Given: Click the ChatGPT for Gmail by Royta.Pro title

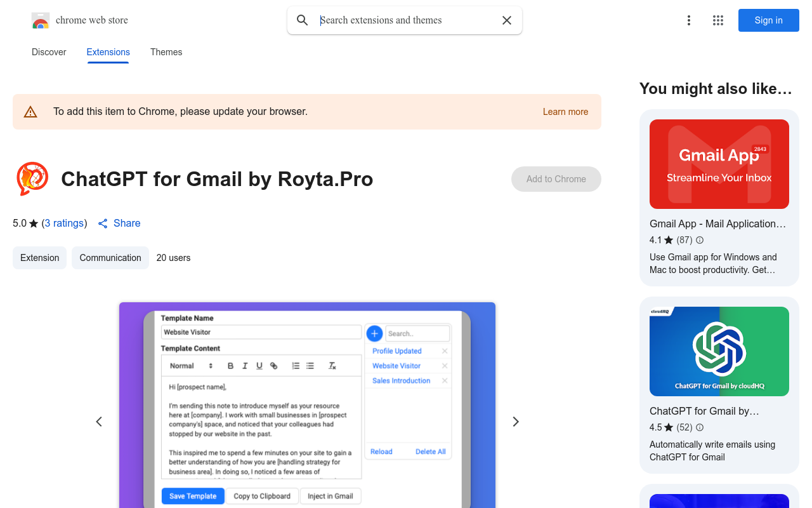Looking at the screenshot, I should click(217, 179).
